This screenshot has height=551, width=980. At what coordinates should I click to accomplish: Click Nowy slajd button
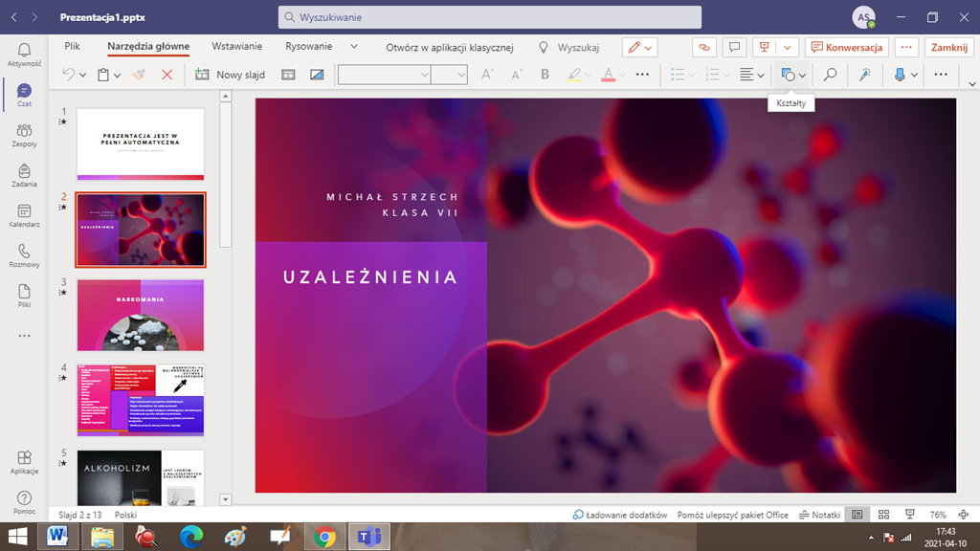231,75
